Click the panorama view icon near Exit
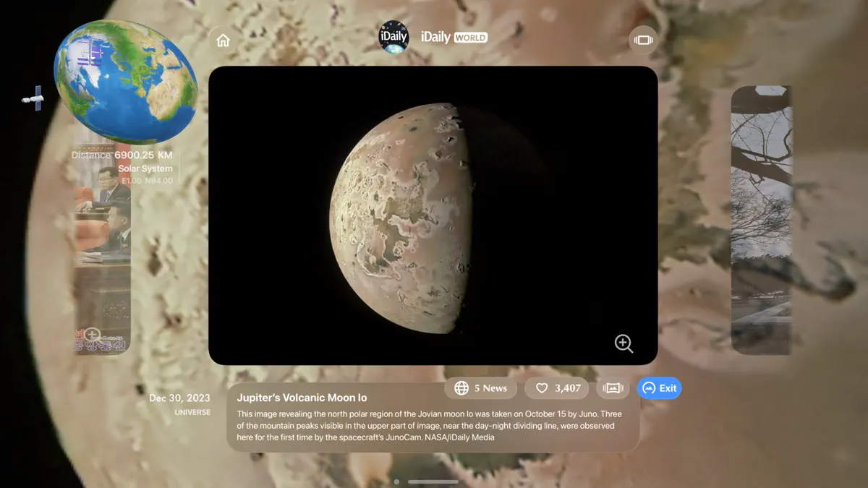 613,388
